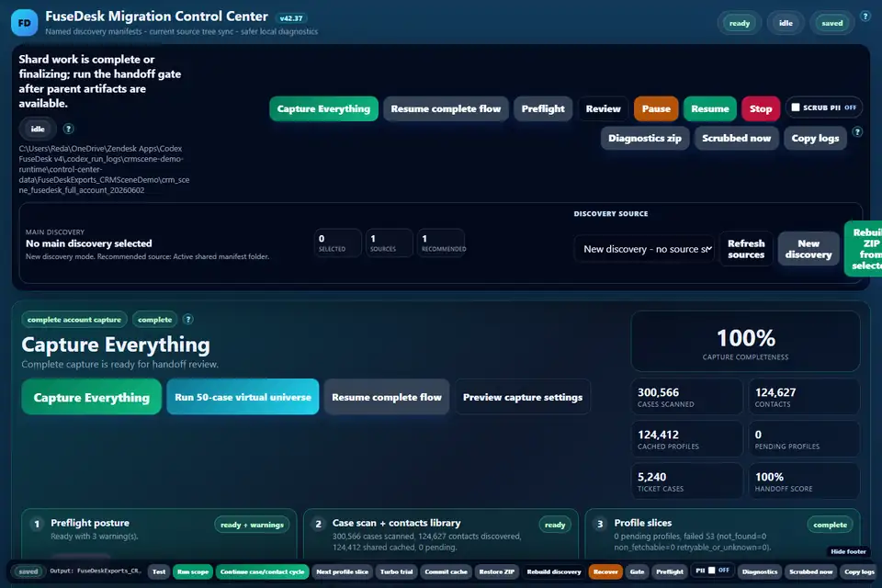Click the Rebuild ZIP from selected button

[x=864, y=249]
